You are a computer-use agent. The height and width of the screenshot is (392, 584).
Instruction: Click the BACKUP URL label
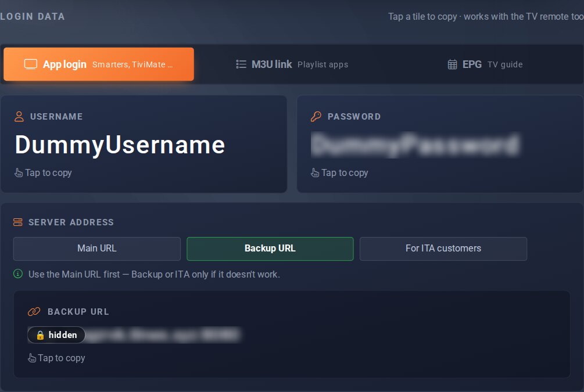[x=78, y=312]
